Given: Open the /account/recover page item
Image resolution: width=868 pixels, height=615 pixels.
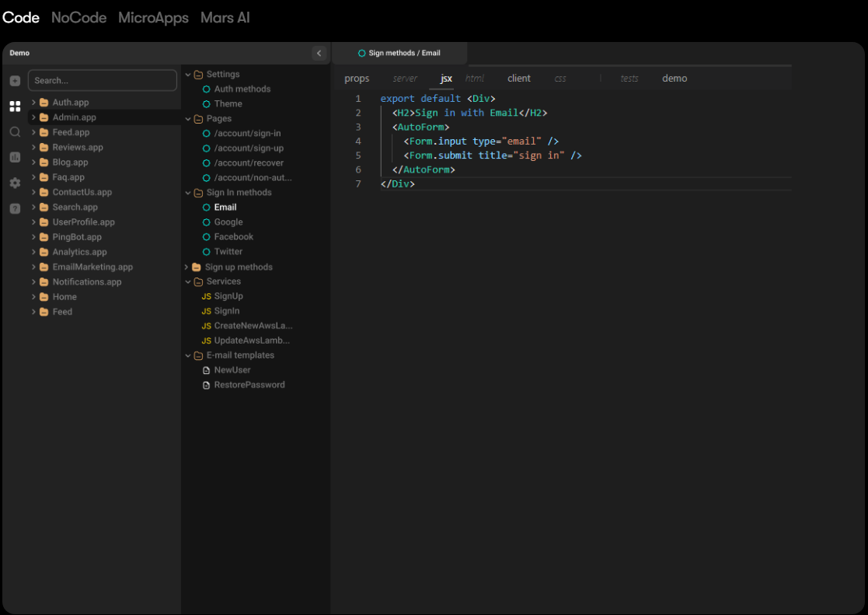Looking at the screenshot, I should pos(249,163).
